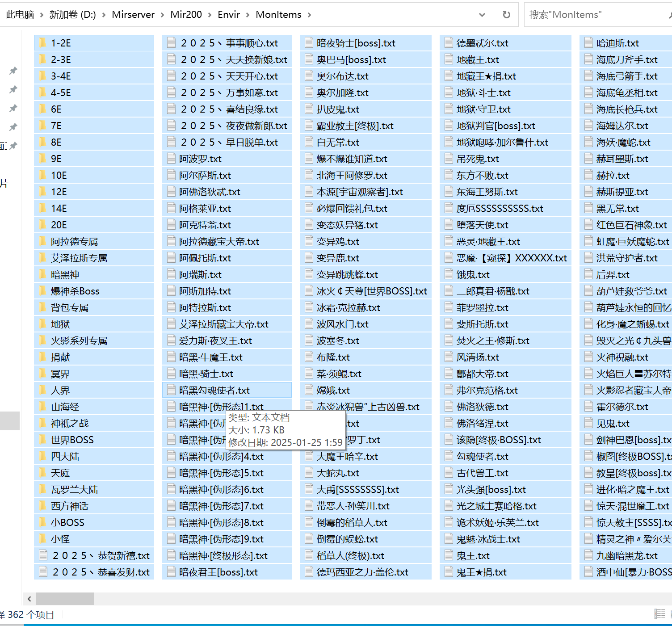Select the 20E folder icon

43,224
